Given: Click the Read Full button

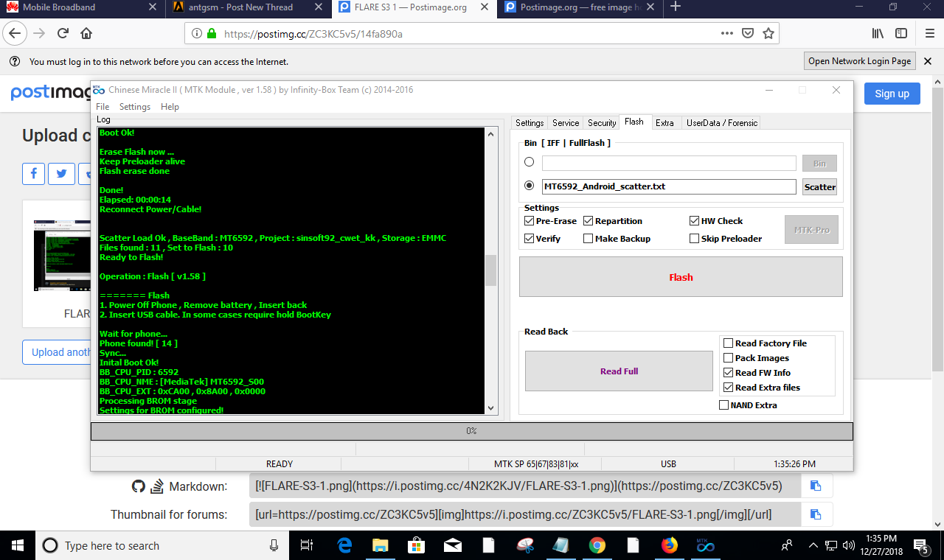Looking at the screenshot, I should (x=619, y=371).
